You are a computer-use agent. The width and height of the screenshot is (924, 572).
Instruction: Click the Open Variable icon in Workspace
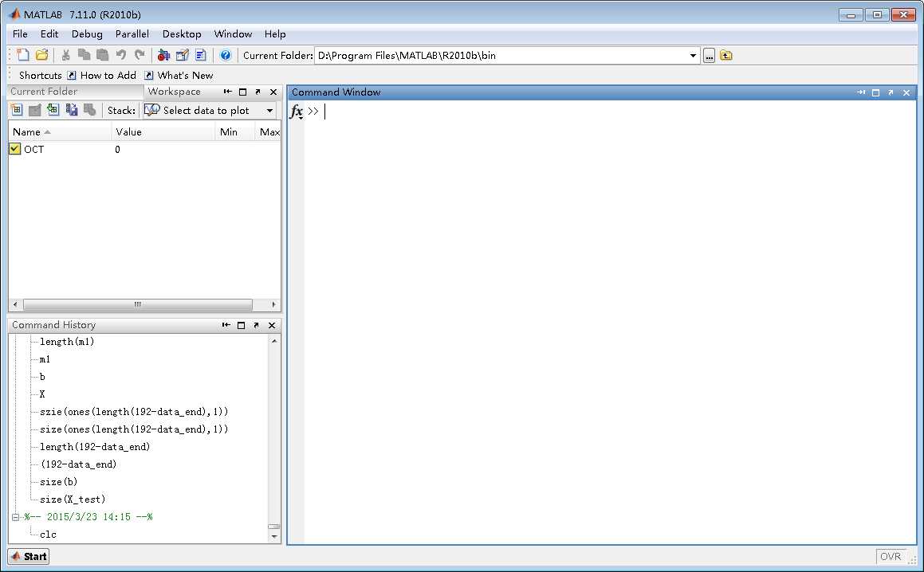tap(35, 110)
